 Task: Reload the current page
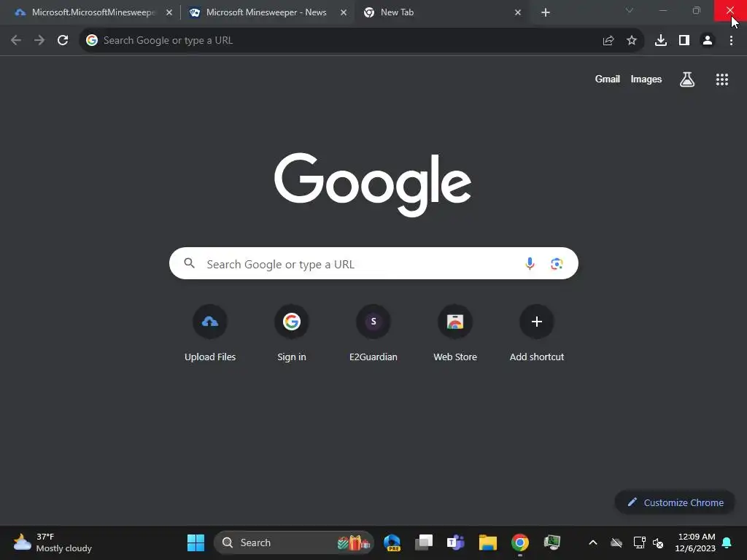[63, 41]
